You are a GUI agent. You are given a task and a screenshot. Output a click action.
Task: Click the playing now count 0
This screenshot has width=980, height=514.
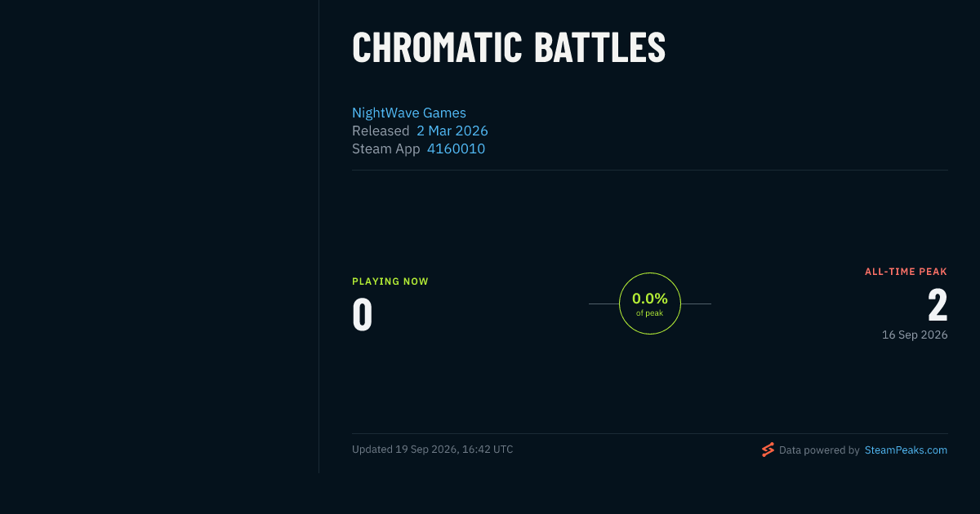[363, 315]
